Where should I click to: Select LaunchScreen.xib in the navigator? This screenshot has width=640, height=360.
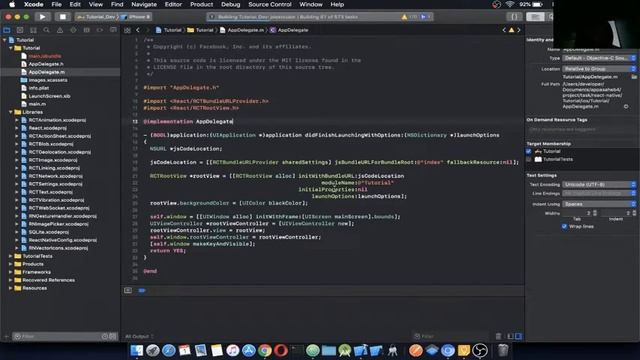click(49, 96)
